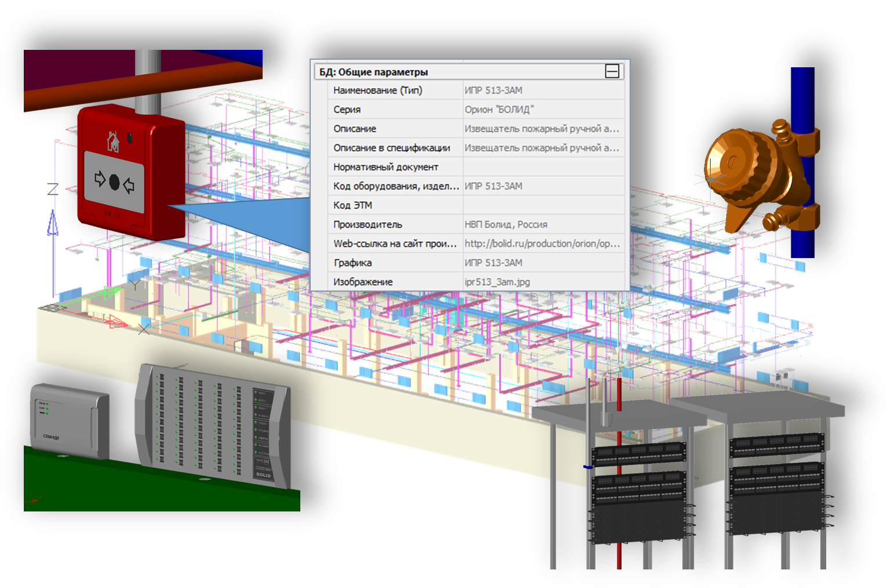Click the red manual fire alarm call point
Viewport: 887px width, 588px height.
(x=131, y=172)
